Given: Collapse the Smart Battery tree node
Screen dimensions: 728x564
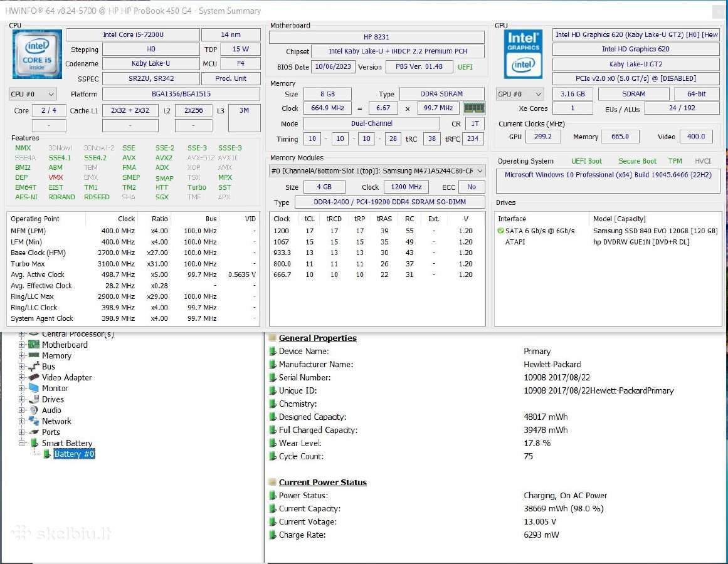Looking at the screenshot, I should click(x=21, y=443).
